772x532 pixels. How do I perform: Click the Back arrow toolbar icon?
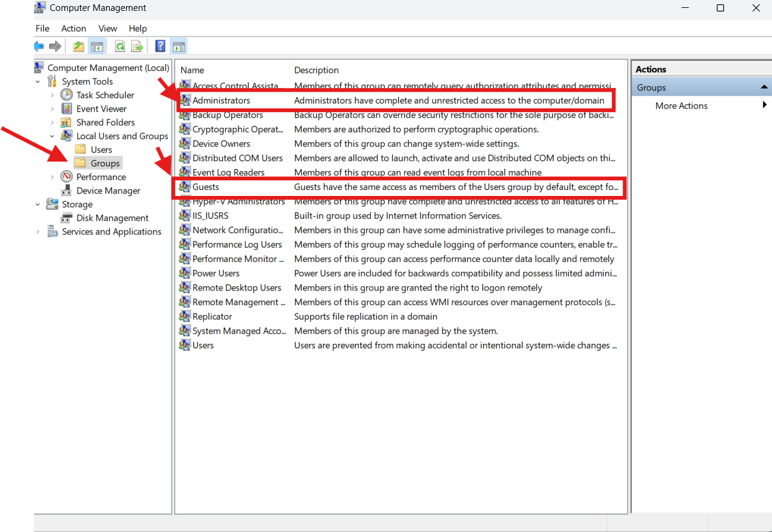click(x=39, y=46)
